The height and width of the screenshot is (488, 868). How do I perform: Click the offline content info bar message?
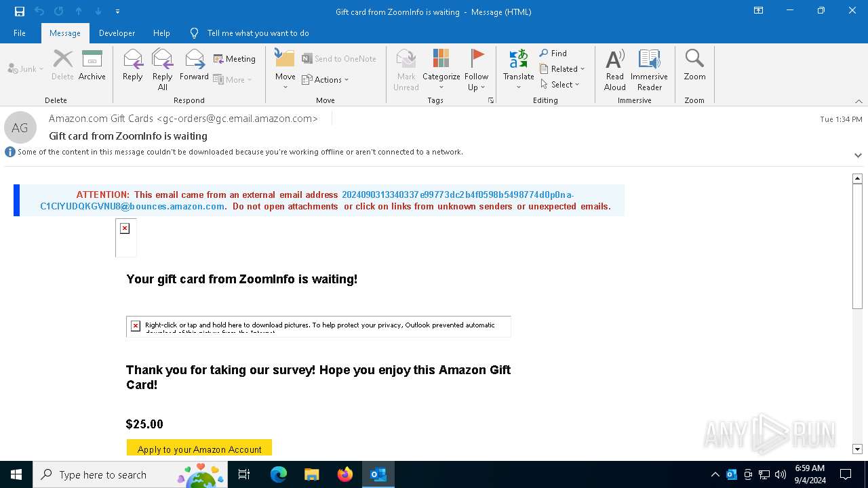pos(240,152)
